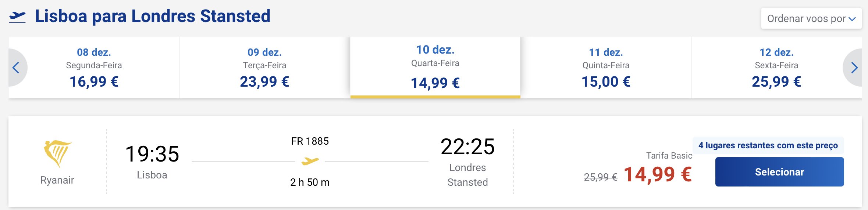Image resolution: width=868 pixels, height=210 pixels.
Task: Switch to the 09 dez. Terça-Feira tab
Action: coord(264,68)
